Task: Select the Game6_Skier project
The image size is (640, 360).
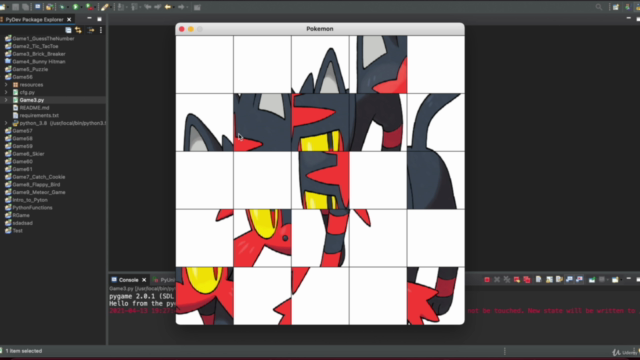Action: [28, 154]
